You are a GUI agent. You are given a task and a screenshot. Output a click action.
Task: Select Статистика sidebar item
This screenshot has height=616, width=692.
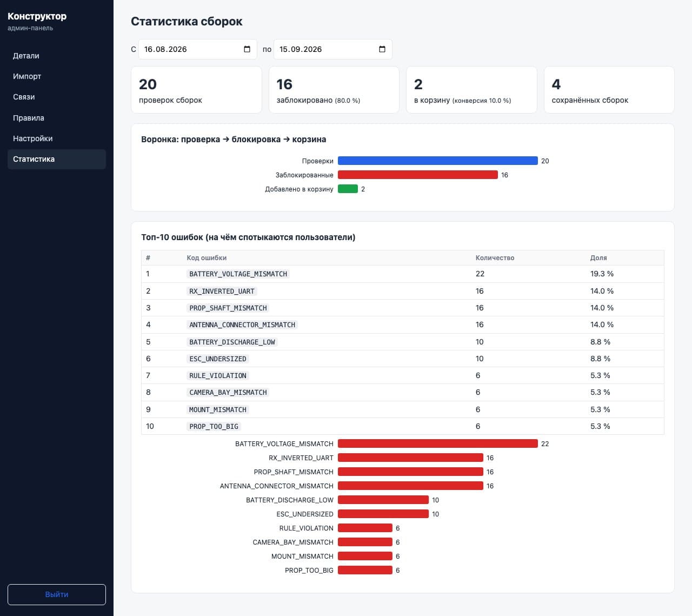point(57,159)
